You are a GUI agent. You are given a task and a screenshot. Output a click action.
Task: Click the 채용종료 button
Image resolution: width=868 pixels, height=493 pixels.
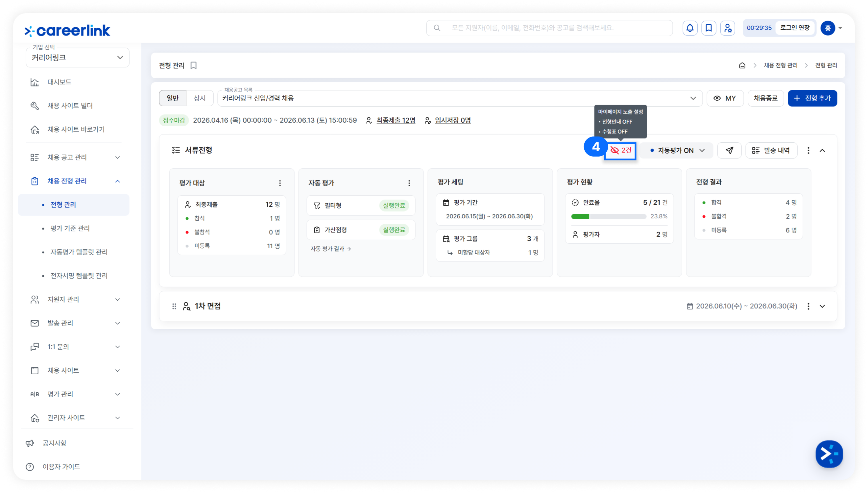[x=765, y=98]
